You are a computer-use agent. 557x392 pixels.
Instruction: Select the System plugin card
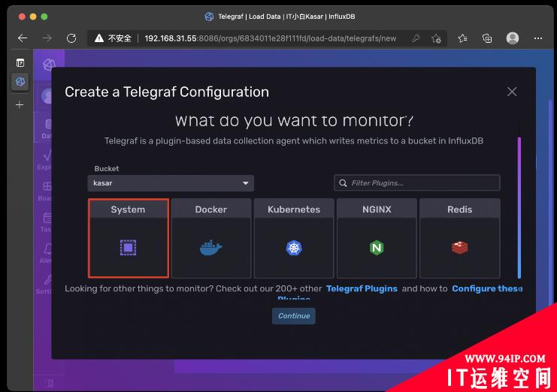129,238
